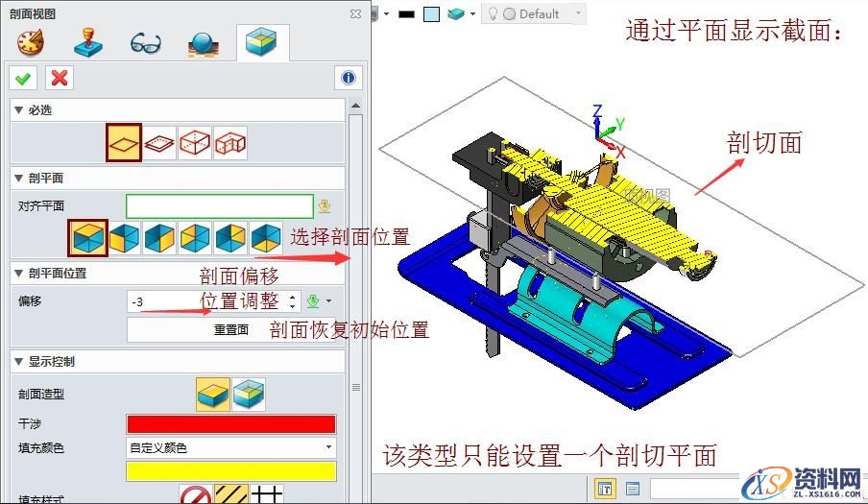
Task: Click the 偏移 value field showing -3
Action: click(x=207, y=301)
